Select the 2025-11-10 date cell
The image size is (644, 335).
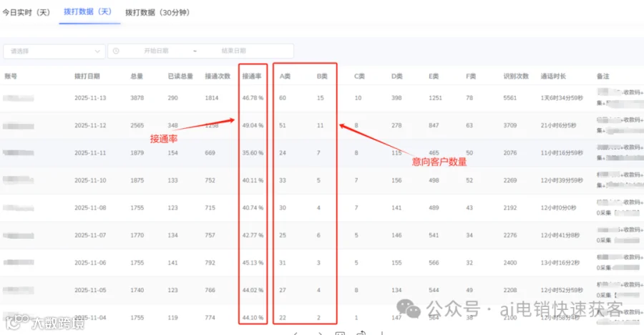pyautogui.click(x=90, y=180)
